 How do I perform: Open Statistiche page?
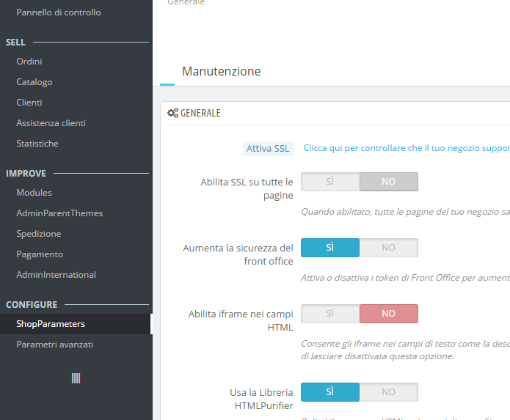(37, 144)
